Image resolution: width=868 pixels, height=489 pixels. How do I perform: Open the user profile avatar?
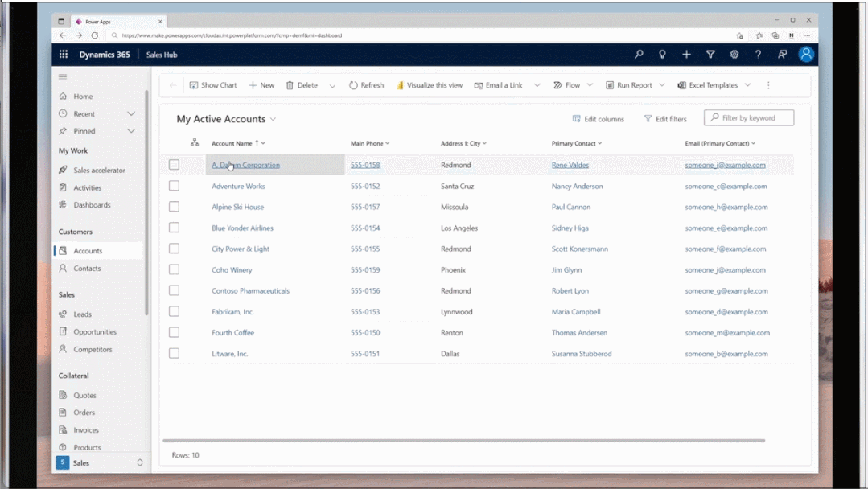pyautogui.click(x=806, y=54)
